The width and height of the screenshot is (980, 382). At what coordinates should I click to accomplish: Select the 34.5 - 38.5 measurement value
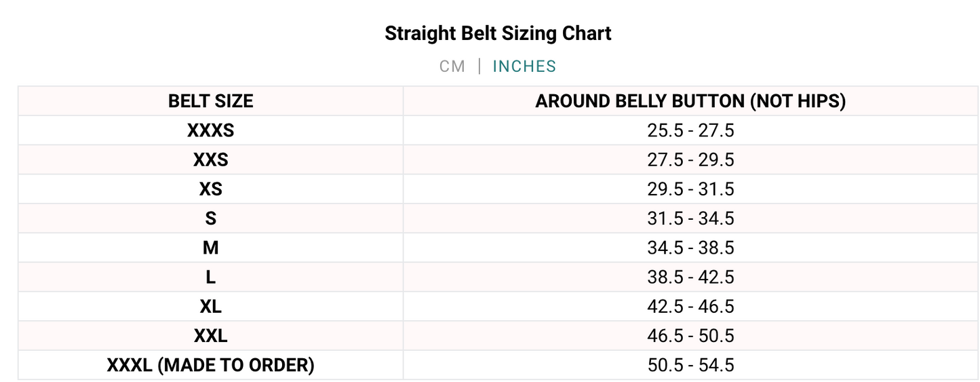690,248
